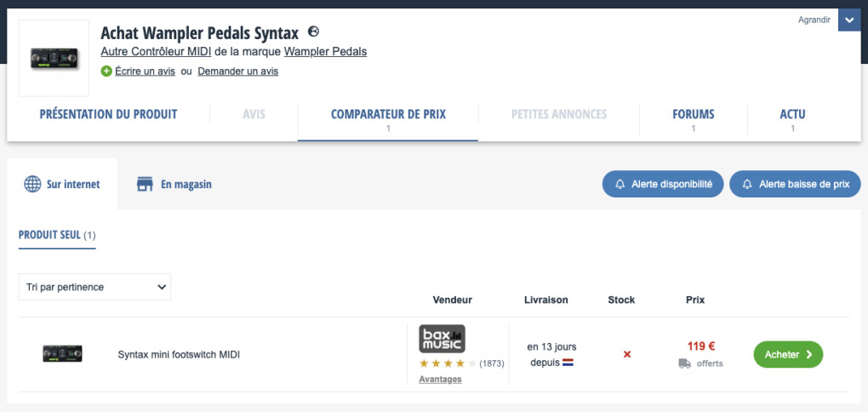This screenshot has height=412, width=868.
Task: Follow the Autre Contrôleur MIDI link
Action: 156,52
